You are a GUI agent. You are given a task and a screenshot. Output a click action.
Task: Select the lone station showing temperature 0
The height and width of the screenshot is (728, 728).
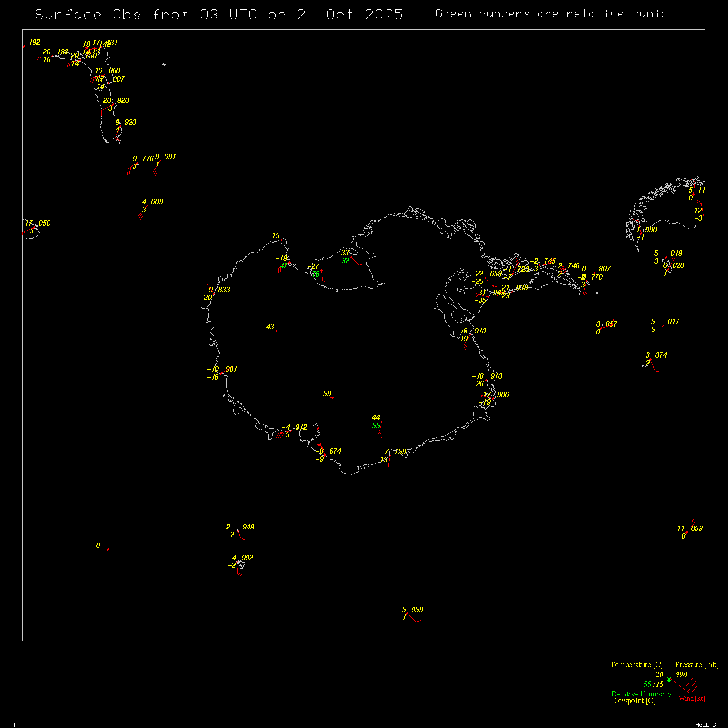pos(108,549)
